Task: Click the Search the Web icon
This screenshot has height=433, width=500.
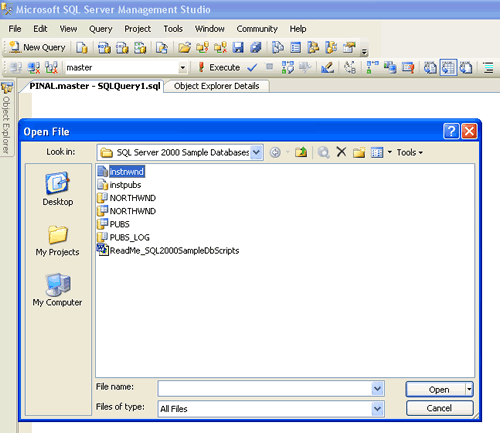Action: pyautogui.click(x=323, y=152)
